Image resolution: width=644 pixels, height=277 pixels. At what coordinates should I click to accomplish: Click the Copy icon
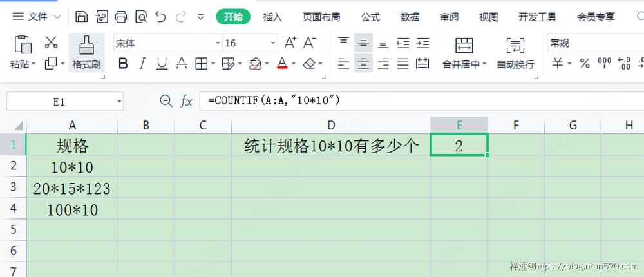click(51, 63)
